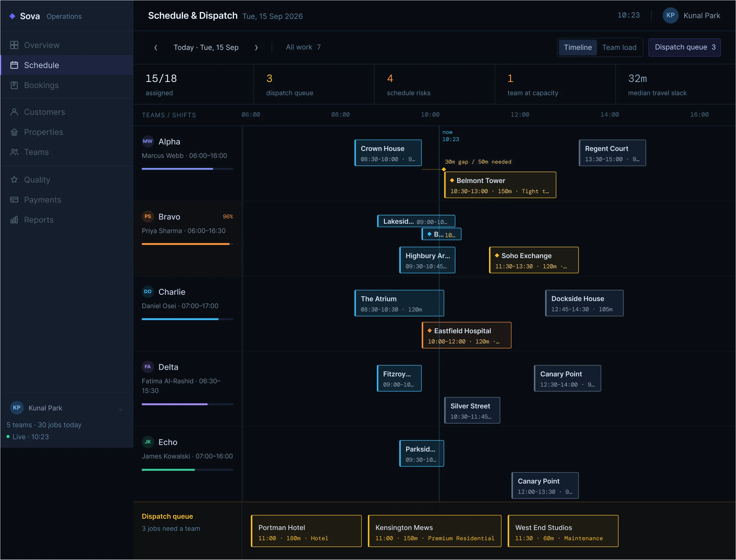Click the now 10:23 timeline marker
This screenshot has width=736, height=560.
(451, 136)
